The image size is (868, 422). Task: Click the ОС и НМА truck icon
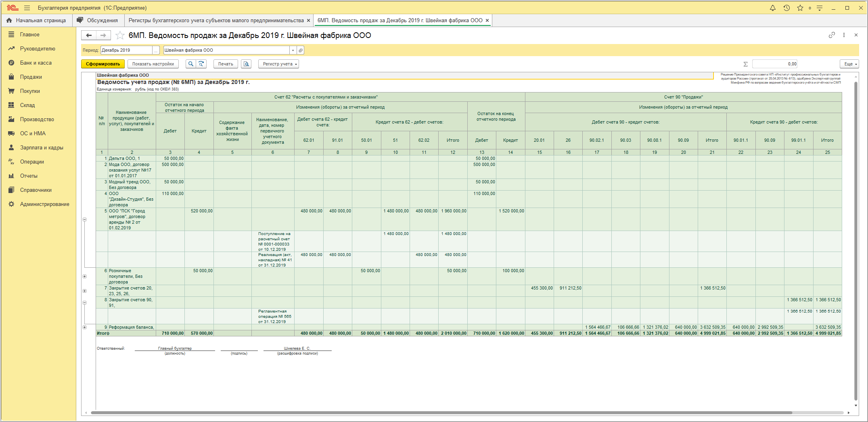click(11, 134)
